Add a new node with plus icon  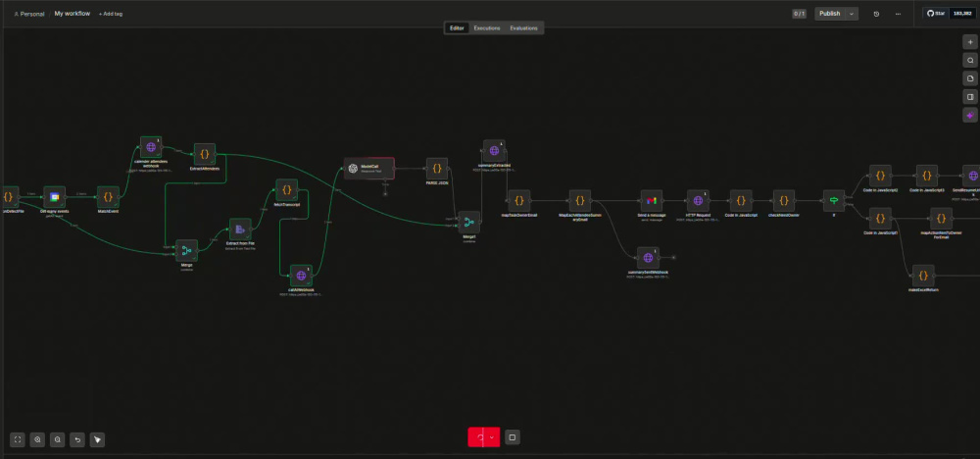tap(970, 42)
